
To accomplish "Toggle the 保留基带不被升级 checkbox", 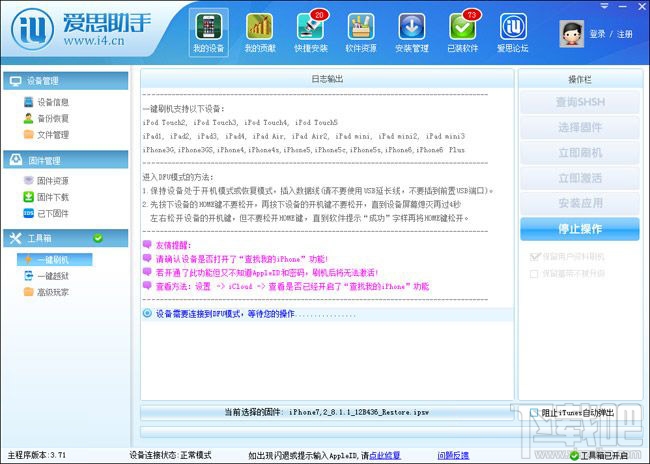I will coord(534,274).
